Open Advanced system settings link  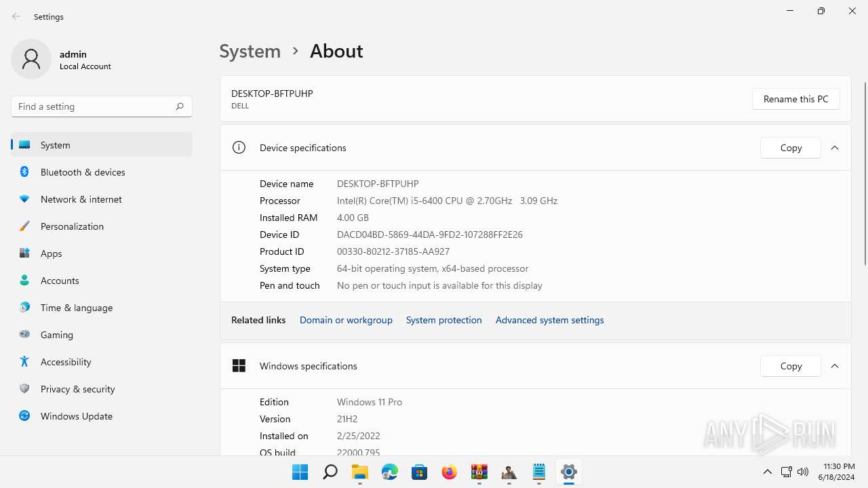point(549,320)
